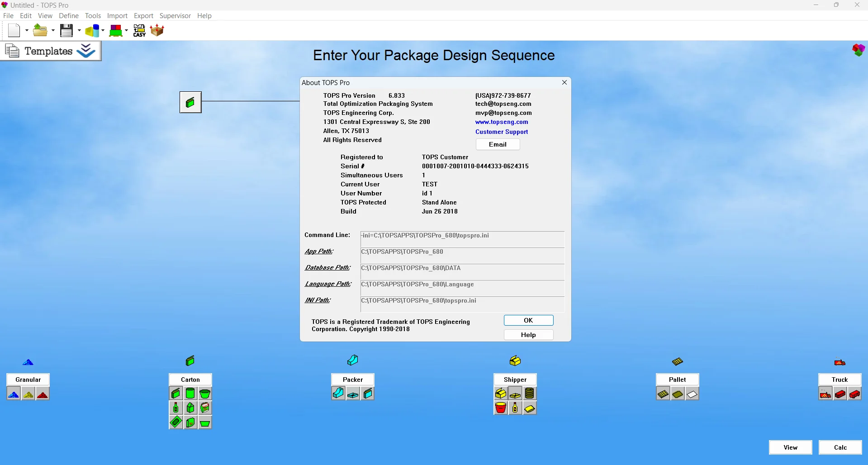Image resolution: width=868 pixels, height=465 pixels.
Task: Select the green gable-top carton icon
Action: [190, 408]
